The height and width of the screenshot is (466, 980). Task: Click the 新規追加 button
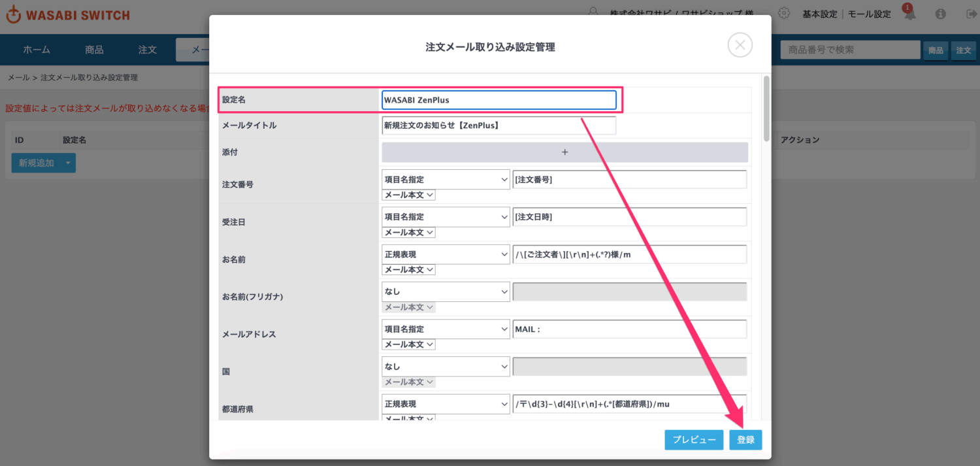pos(36,163)
